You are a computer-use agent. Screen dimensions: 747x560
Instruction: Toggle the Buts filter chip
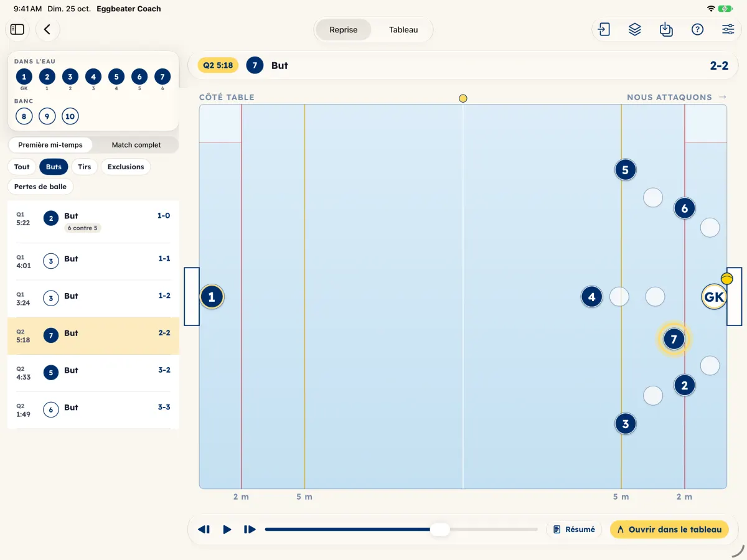click(54, 167)
